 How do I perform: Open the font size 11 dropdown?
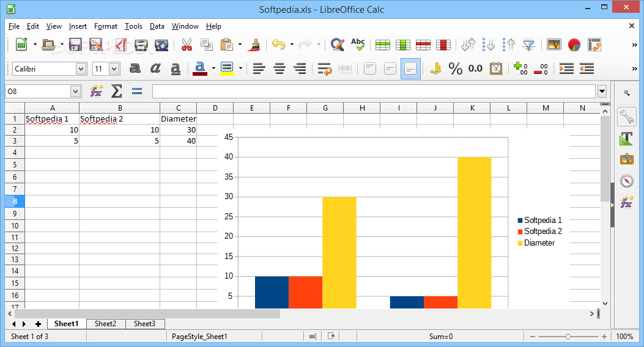[114, 68]
